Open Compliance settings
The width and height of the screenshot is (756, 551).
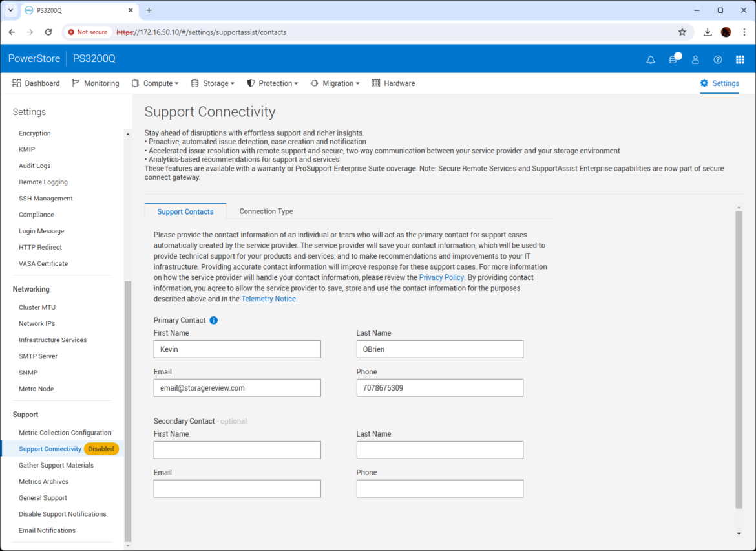click(x=37, y=215)
